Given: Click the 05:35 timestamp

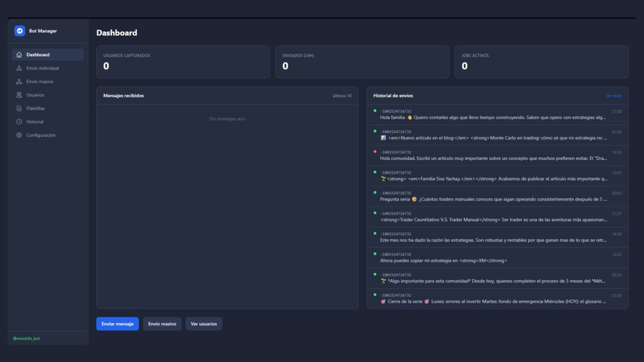Looking at the screenshot, I should (x=617, y=275).
